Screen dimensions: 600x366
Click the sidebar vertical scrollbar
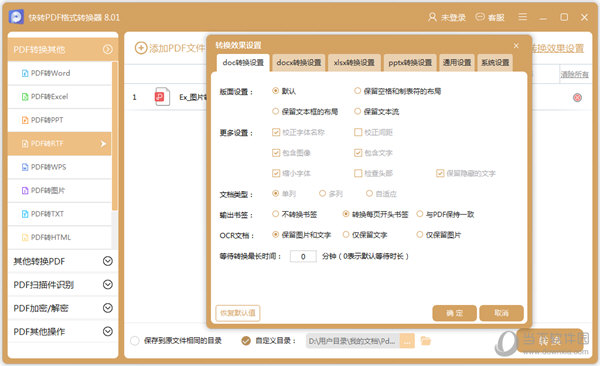[x=114, y=136]
